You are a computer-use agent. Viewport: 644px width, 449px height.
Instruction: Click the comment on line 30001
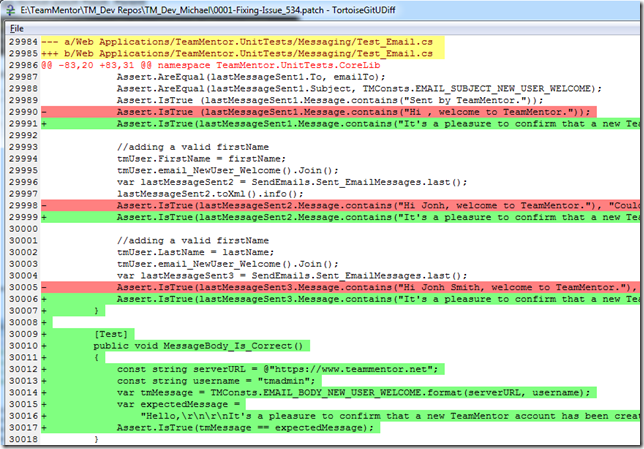click(193, 240)
